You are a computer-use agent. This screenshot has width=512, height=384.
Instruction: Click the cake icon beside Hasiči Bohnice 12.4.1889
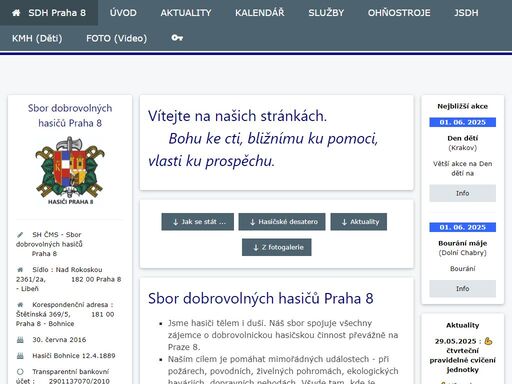tap(20, 356)
